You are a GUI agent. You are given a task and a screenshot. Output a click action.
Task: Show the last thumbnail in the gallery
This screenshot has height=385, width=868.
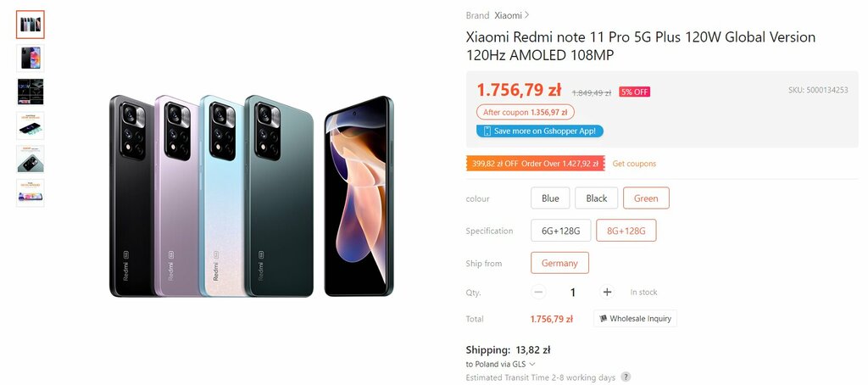point(31,192)
